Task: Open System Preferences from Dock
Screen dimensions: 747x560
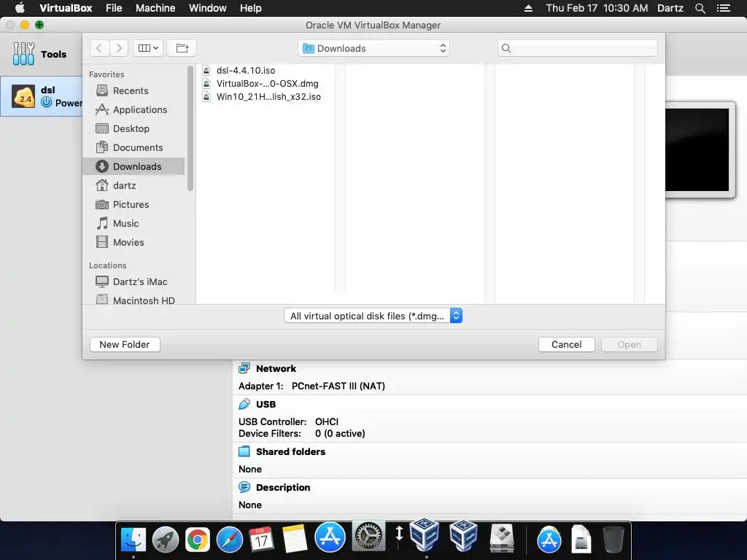Action: coord(368,537)
